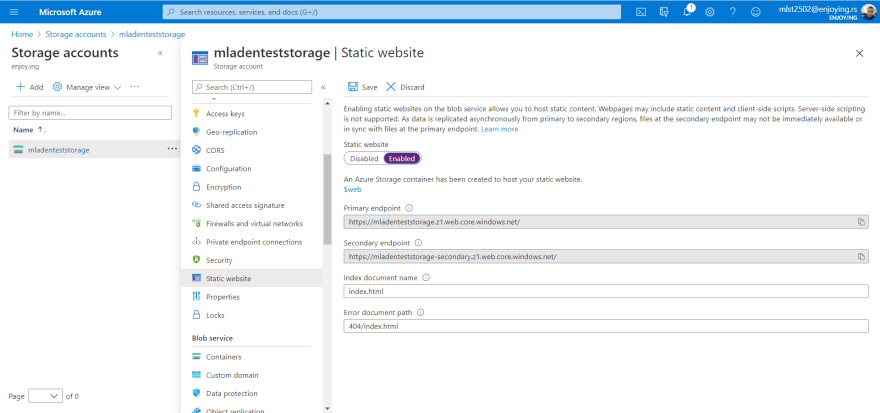
Task: Show info for Secondary endpoint
Action: pos(418,243)
